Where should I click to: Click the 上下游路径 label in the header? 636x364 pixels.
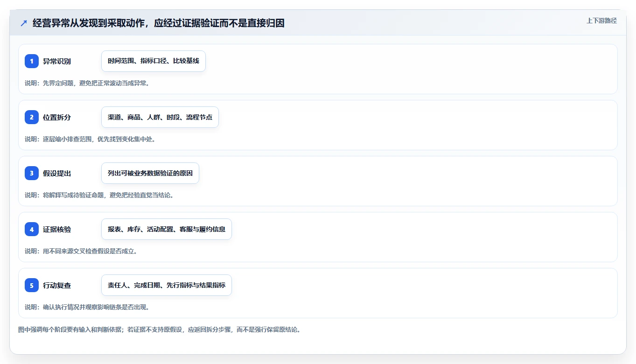(x=601, y=21)
